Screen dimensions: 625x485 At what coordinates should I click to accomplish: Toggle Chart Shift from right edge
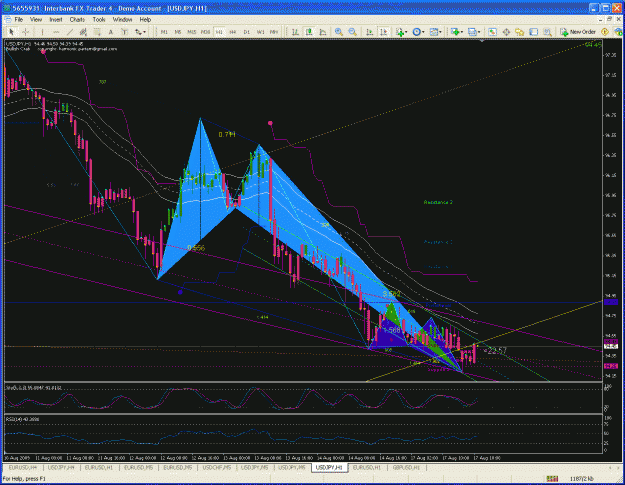tap(383, 32)
